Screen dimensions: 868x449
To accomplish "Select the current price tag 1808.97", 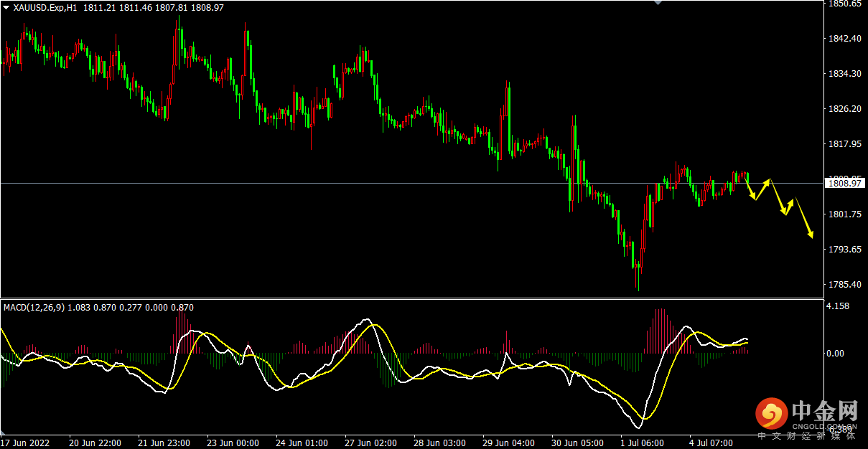I will click(846, 183).
